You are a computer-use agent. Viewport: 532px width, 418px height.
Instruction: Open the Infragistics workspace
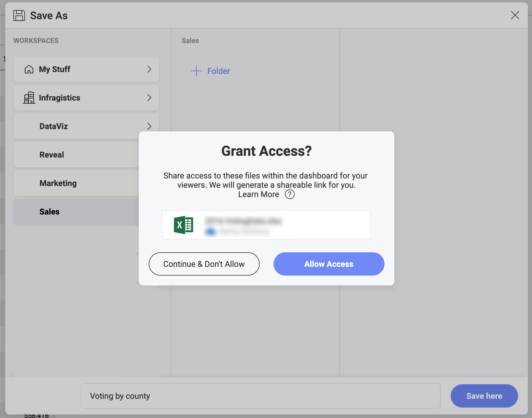(x=86, y=98)
